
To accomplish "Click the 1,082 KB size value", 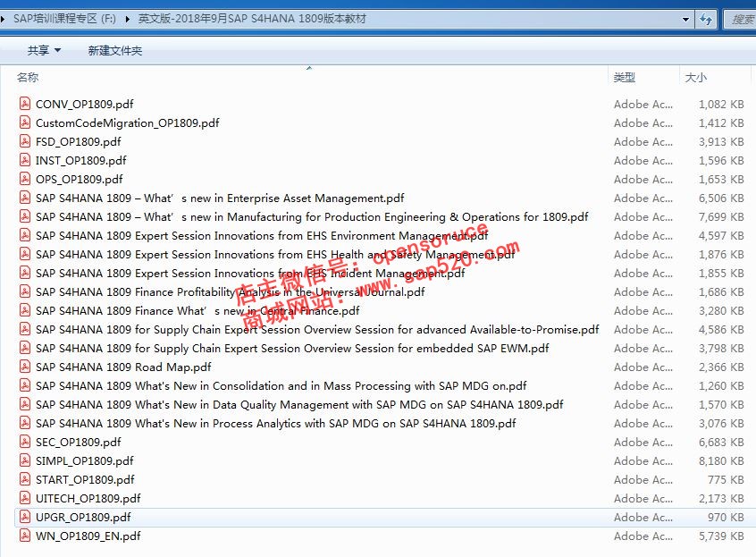I will 721,105.
